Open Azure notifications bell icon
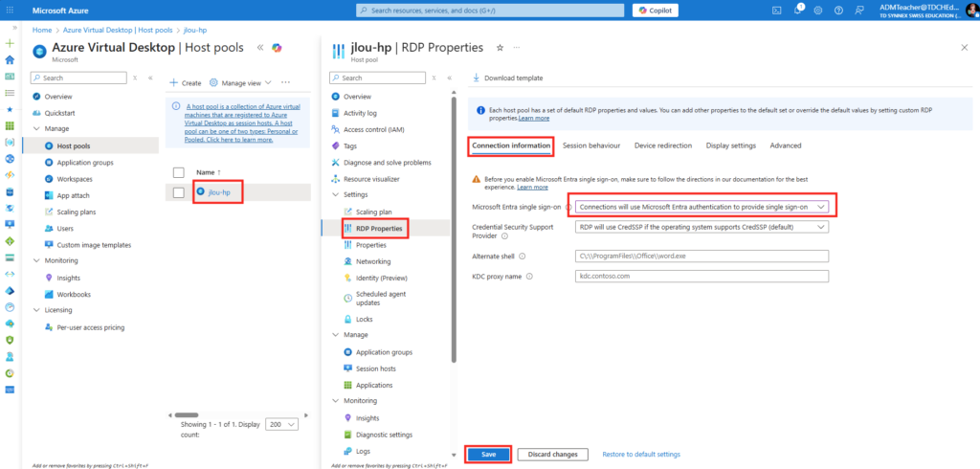 tap(798, 11)
